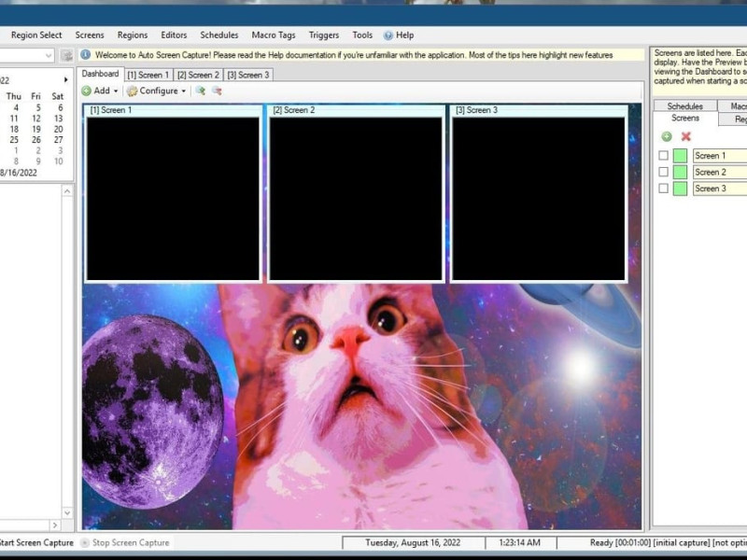The height and width of the screenshot is (560, 747).
Task: Open the Screens menu
Action: click(x=90, y=35)
